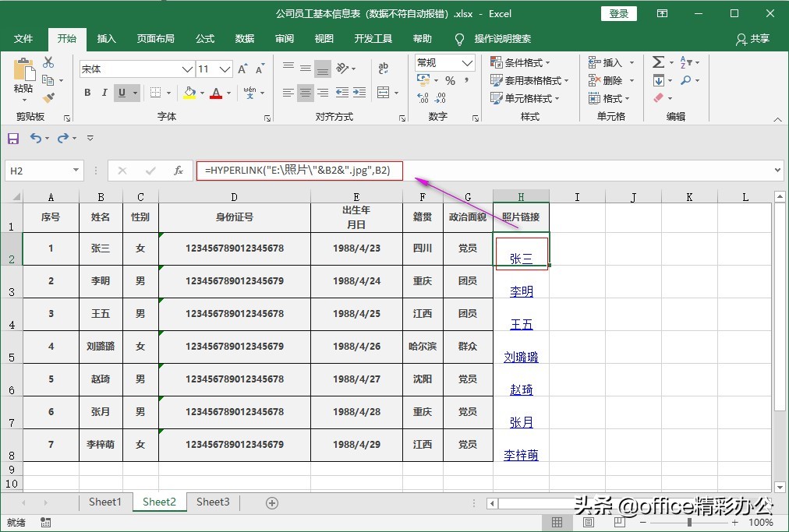
Task: Click the center alignment icon
Action: pyautogui.click(x=305, y=93)
